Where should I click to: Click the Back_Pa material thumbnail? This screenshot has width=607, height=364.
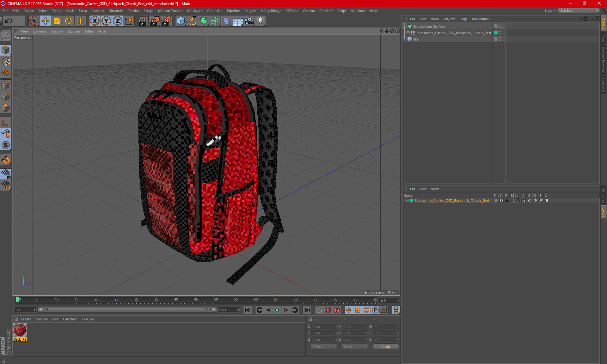click(20, 331)
